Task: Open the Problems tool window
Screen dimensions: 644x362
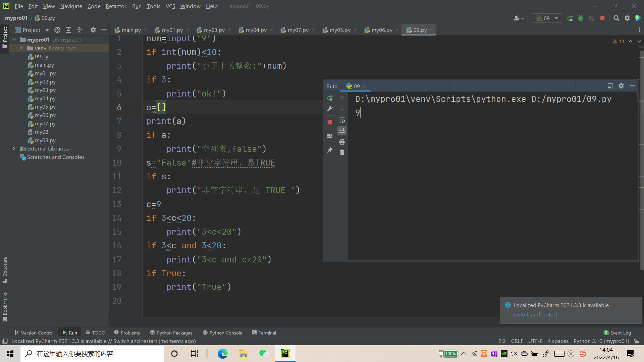Action: pyautogui.click(x=127, y=333)
